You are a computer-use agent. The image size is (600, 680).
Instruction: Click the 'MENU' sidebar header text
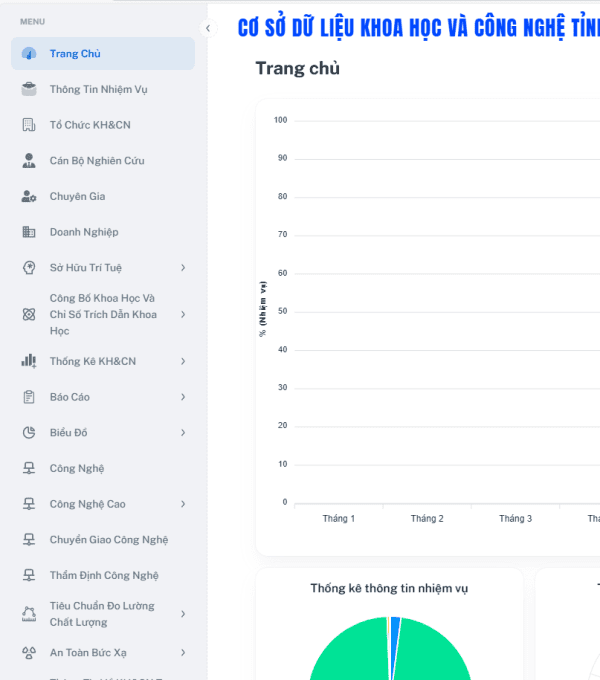pyautogui.click(x=33, y=22)
